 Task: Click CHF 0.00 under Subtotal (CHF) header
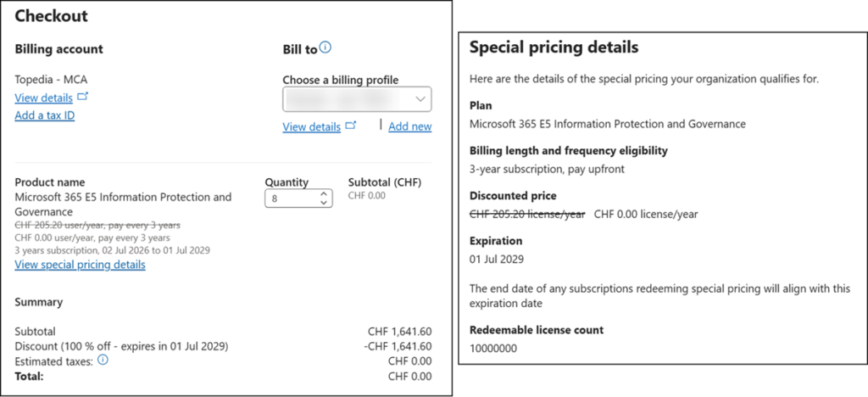(367, 195)
